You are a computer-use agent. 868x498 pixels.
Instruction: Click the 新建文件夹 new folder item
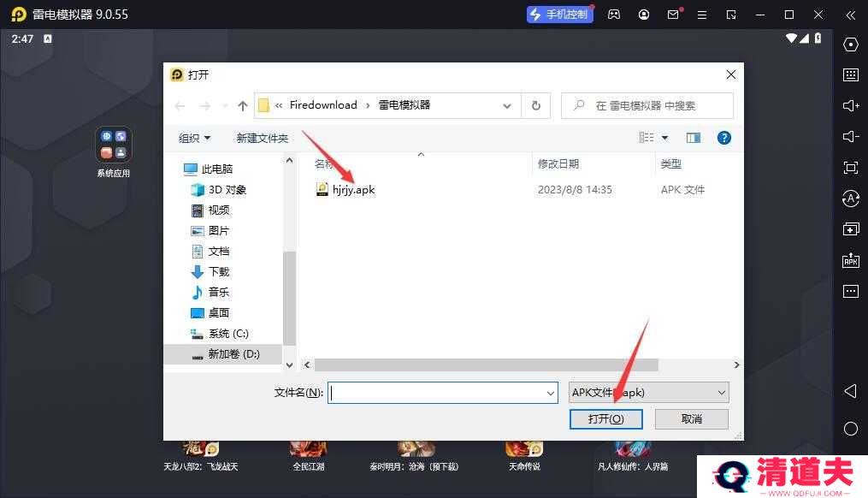click(x=262, y=138)
